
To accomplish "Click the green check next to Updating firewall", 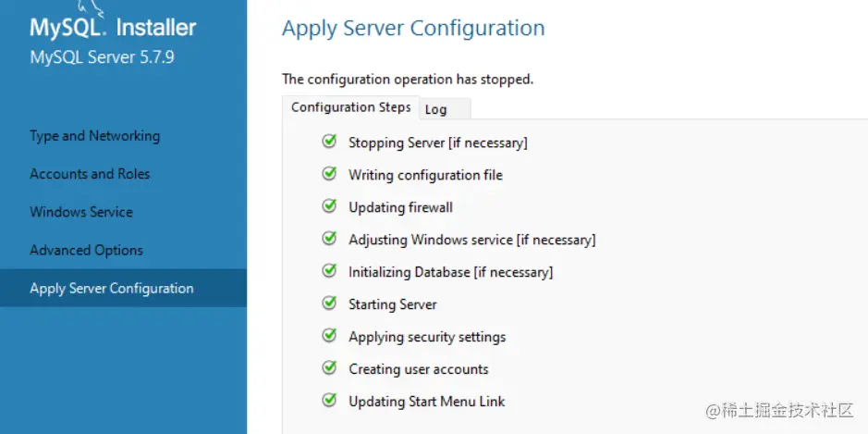I will [x=329, y=205].
